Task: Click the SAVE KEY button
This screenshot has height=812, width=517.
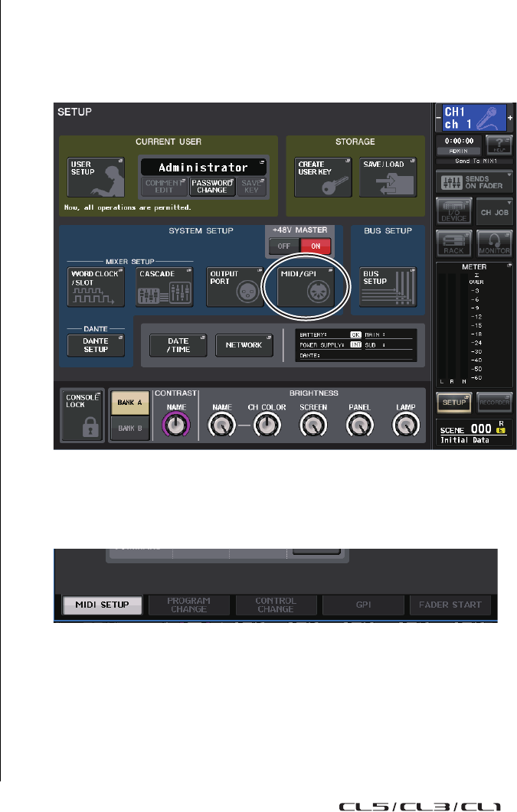Action: pos(252,187)
